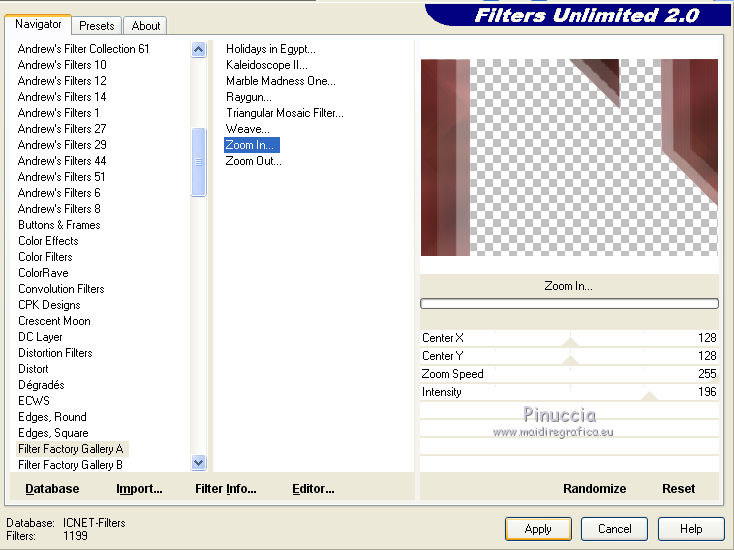The image size is (734, 550).
Task: Click the category list scrollbar thumb
Action: tap(198, 162)
